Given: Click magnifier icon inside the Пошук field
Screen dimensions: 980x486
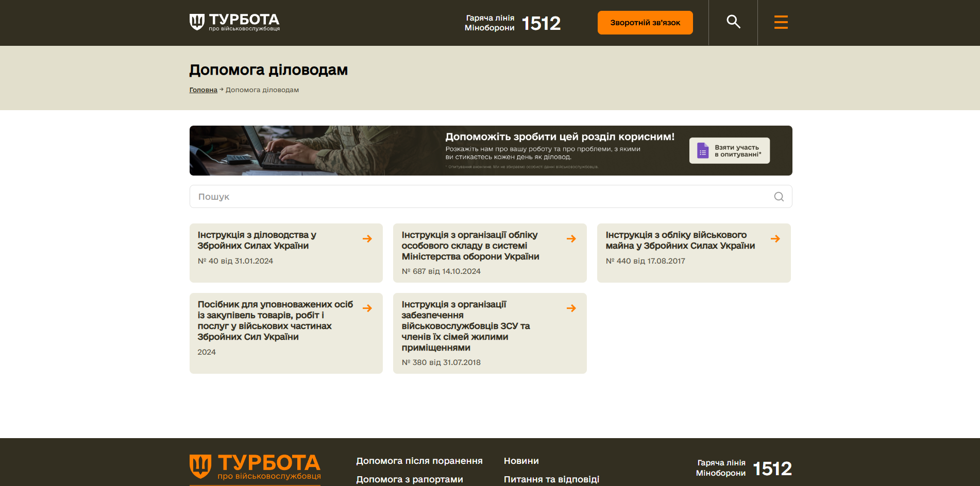Looking at the screenshot, I should point(778,196).
